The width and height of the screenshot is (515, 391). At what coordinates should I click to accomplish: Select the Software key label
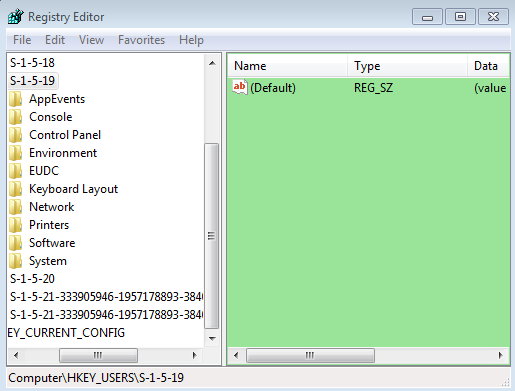click(x=52, y=243)
